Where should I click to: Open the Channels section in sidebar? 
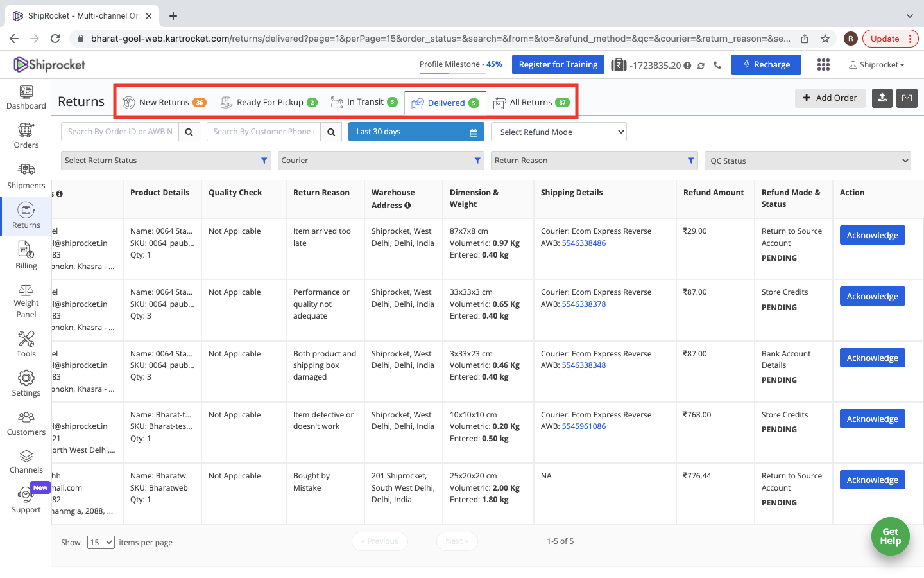tap(26, 462)
